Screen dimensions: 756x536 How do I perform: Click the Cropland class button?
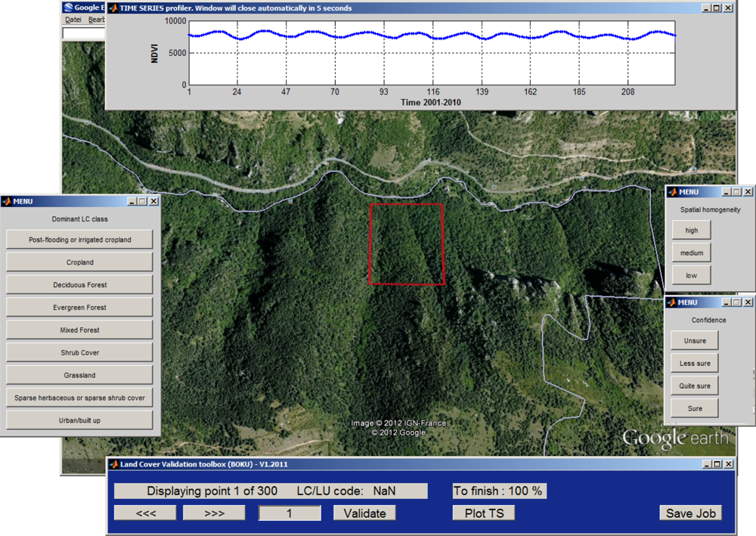click(x=79, y=262)
